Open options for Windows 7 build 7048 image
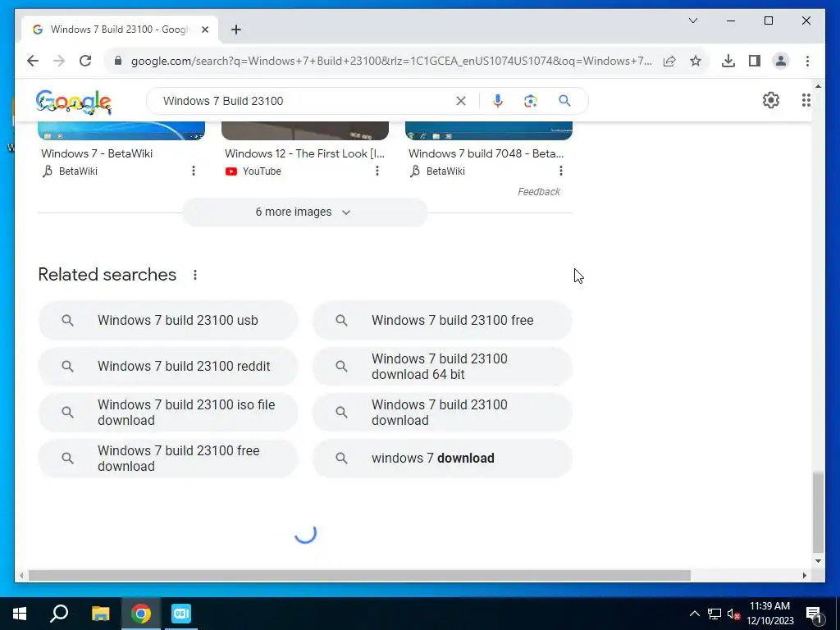Screen dimensions: 840x630 561,171
